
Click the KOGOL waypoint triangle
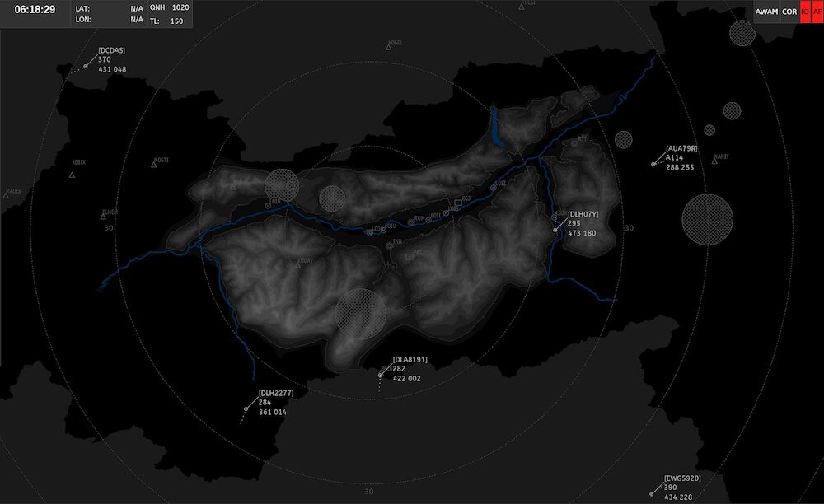pyautogui.click(x=389, y=47)
